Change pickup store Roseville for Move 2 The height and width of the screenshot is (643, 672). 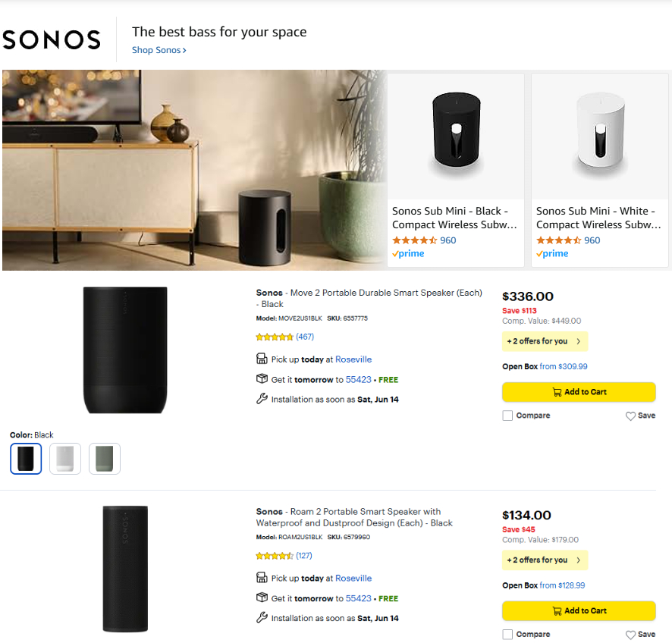353,359
